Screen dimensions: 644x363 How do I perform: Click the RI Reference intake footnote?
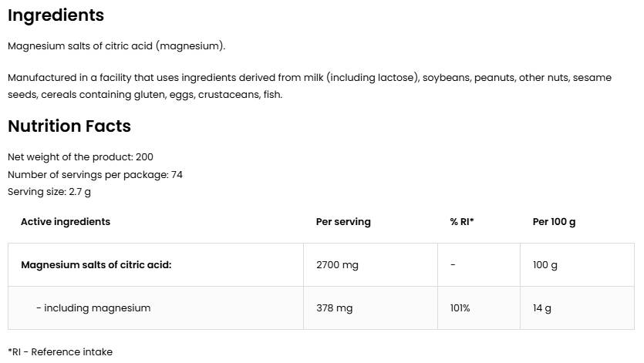[x=60, y=352]
